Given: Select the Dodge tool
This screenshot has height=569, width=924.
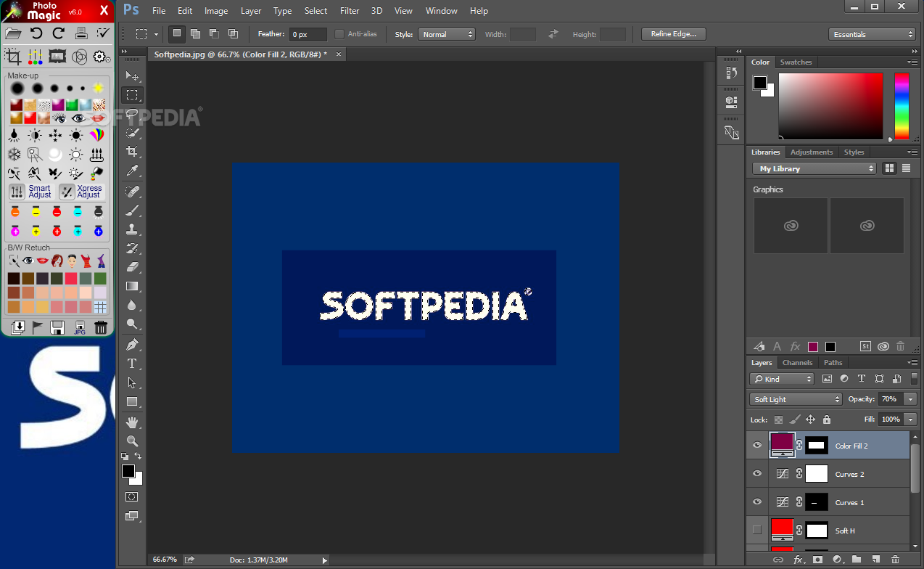Looking at the screenshot, I should click(x=132, y=324).
